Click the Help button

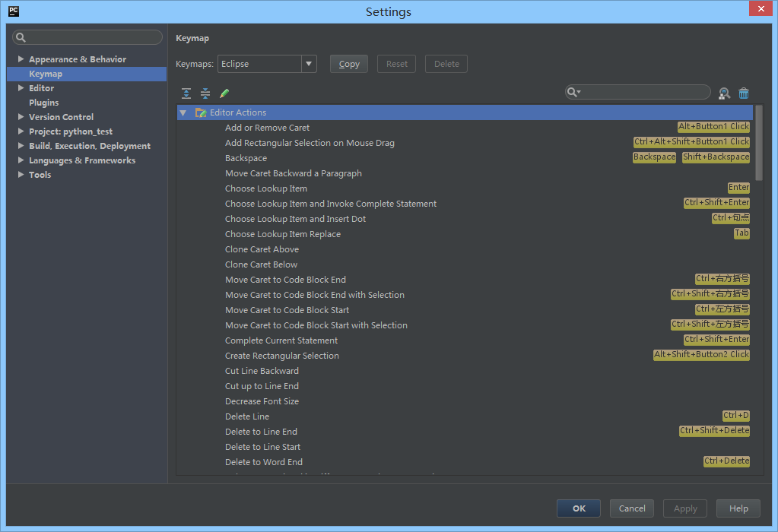[738, 508]
